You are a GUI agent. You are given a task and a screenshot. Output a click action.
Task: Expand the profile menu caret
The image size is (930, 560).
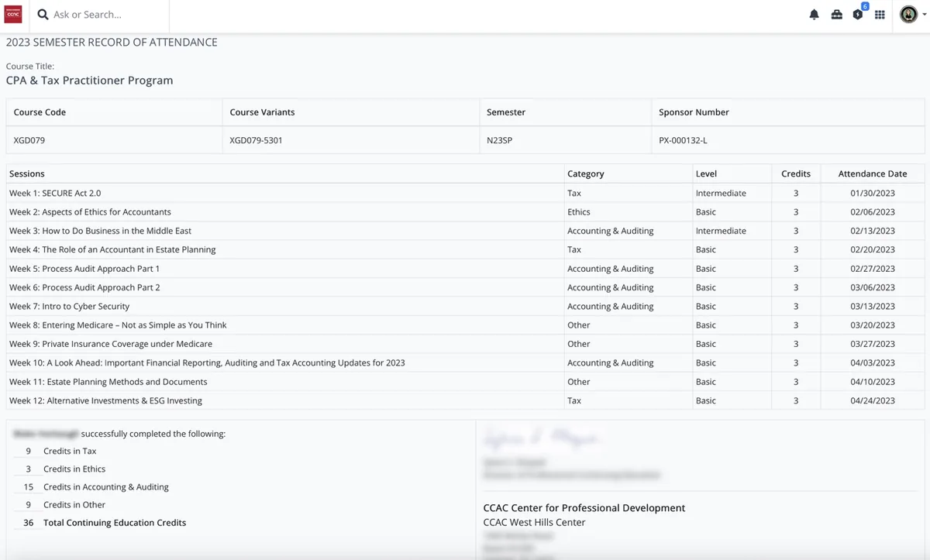coord(924,14)
